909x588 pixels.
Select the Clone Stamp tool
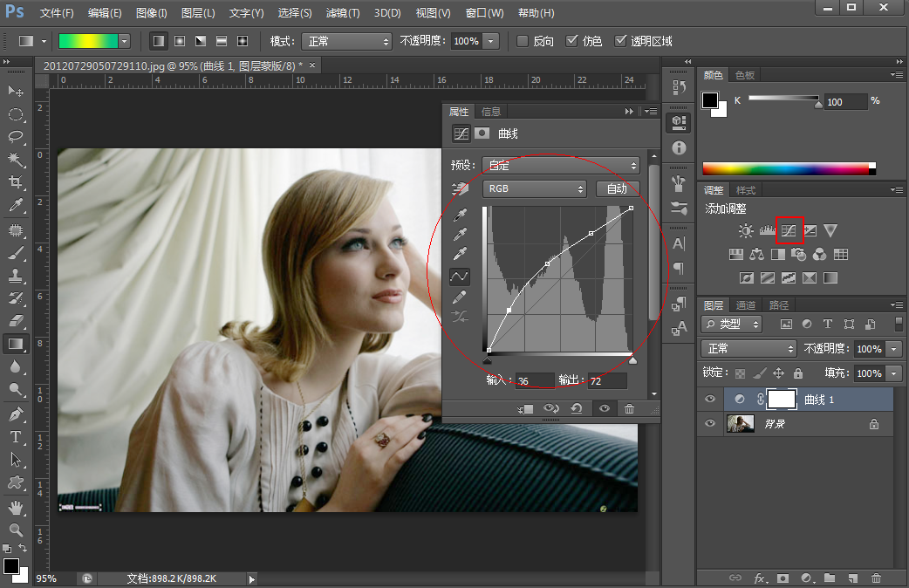tap(16, 276)
